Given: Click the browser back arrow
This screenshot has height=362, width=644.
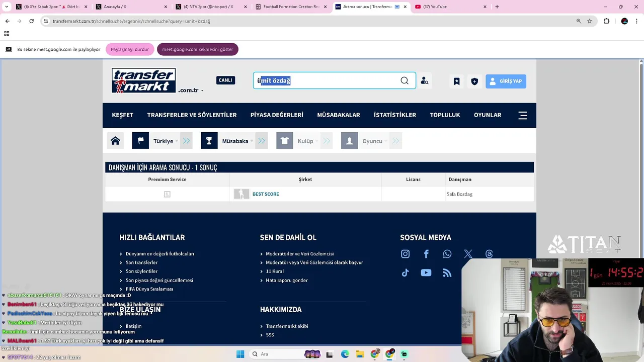Looking at the screenshot, I should tap(7, 21).
